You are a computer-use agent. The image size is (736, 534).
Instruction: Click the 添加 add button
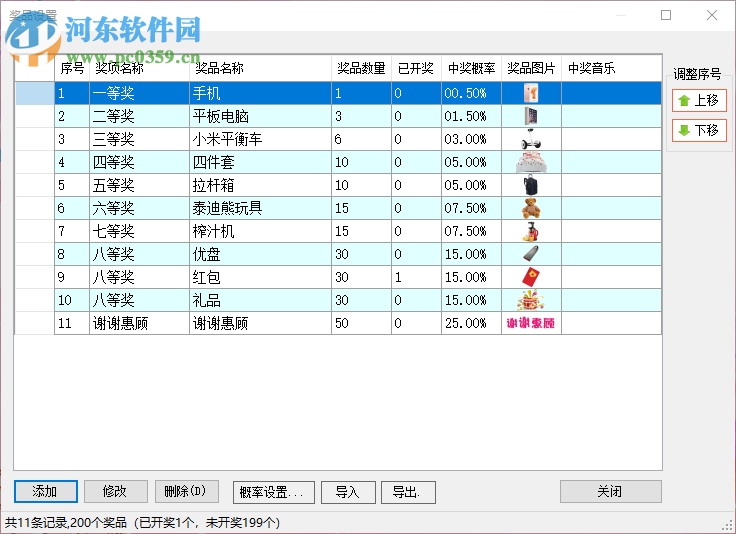point(46,491)
